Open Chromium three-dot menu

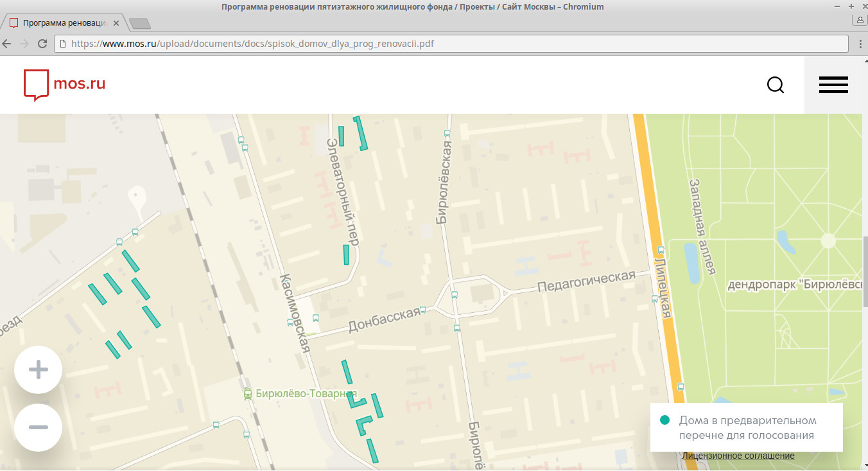(x=860, y=44)
